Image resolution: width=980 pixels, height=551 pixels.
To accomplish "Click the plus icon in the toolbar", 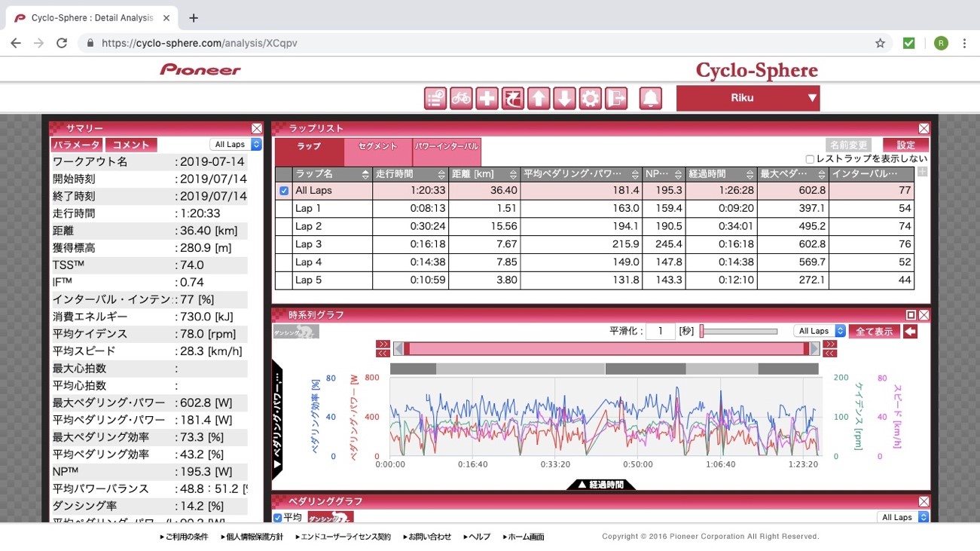I will pos(487,99).
